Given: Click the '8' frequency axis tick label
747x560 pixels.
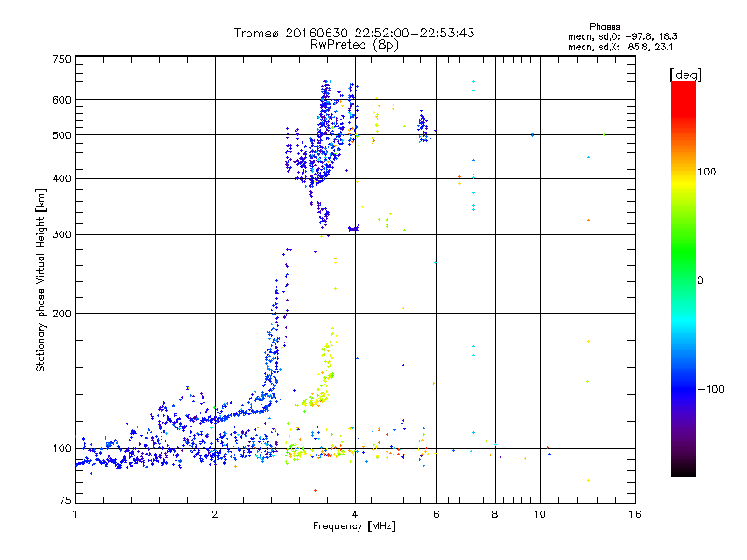Looking at the screenshot, I should (x=495, y=514).
